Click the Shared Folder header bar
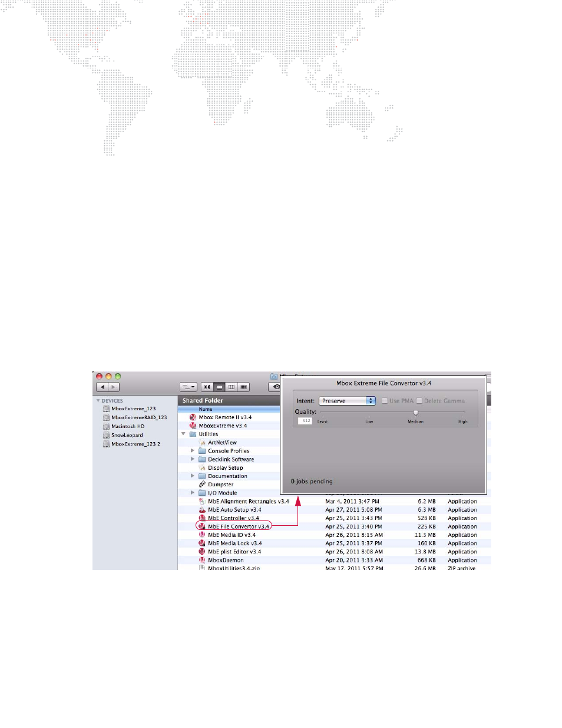562x728 pixels. tap(229, 400)
